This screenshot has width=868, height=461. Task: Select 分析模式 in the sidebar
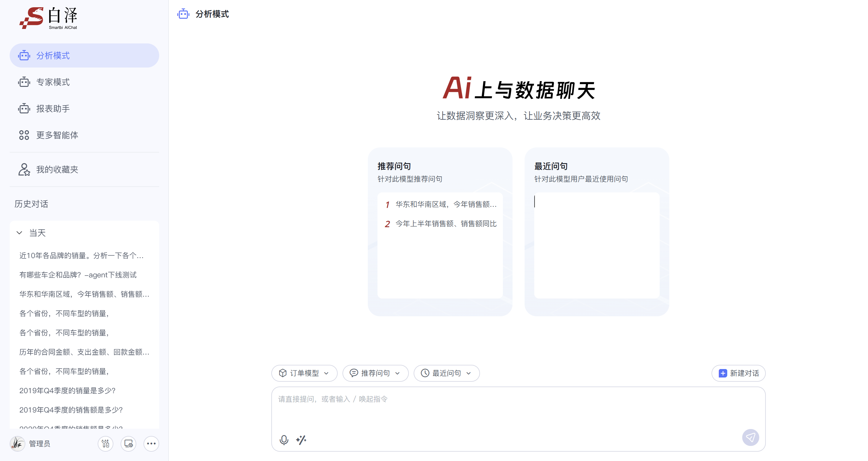(x=84, y=55)
